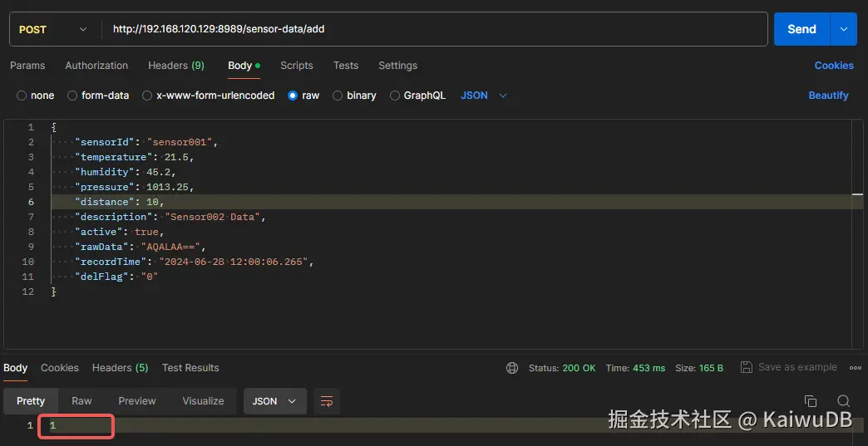Screen dimensions: 868x446
Task: Select the Visualize response view
Action: click(x=203, y=400)
